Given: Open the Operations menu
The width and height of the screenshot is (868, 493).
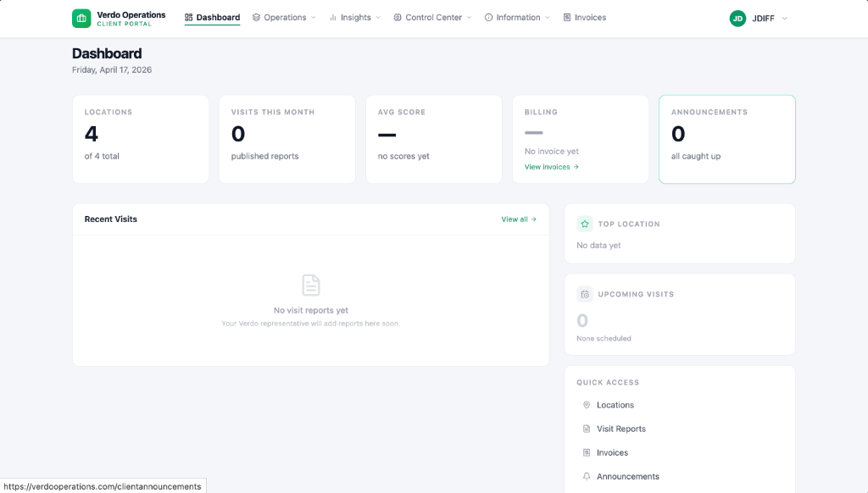Looking at the screenshot, I should pyautogui.click(x=285, y=18).
